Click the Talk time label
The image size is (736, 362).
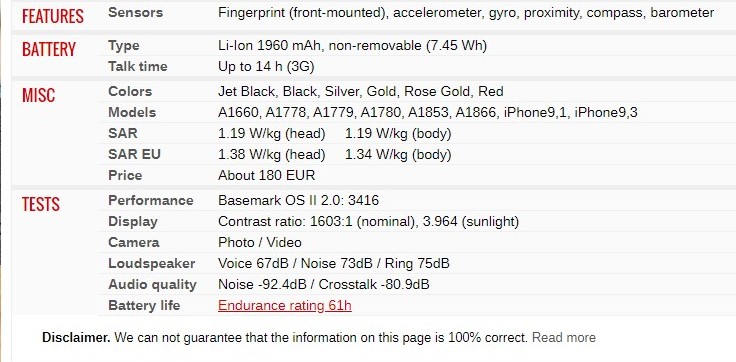pyautogui.click(x=138, y=67)
